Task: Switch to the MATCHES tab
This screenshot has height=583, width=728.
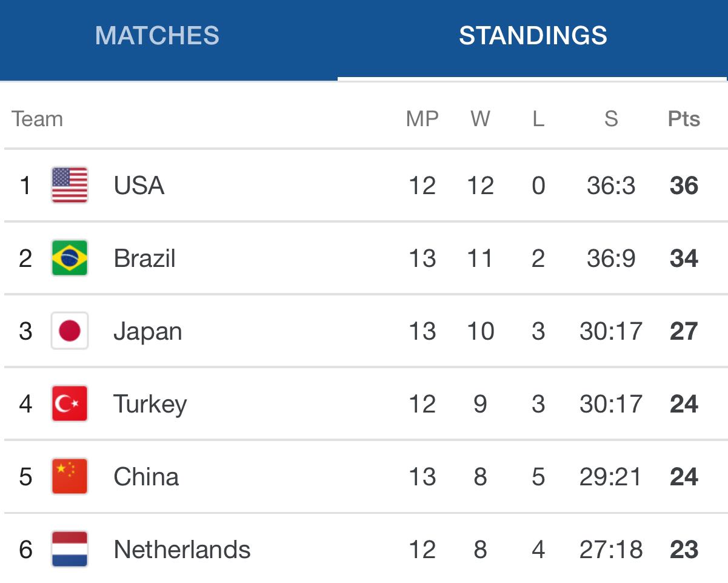Action: click(x=157, y=36)
